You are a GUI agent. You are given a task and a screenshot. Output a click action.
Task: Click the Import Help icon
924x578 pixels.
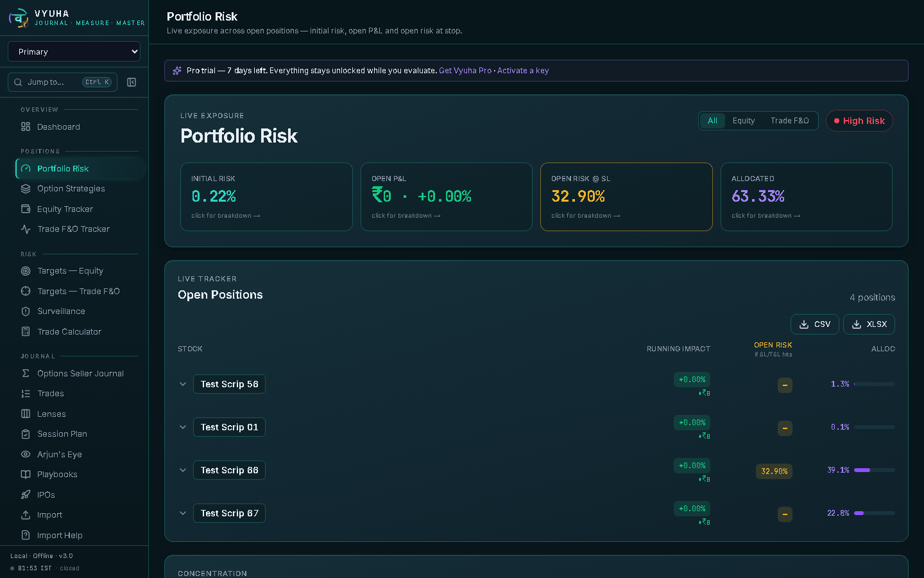(x=26, y=535)
